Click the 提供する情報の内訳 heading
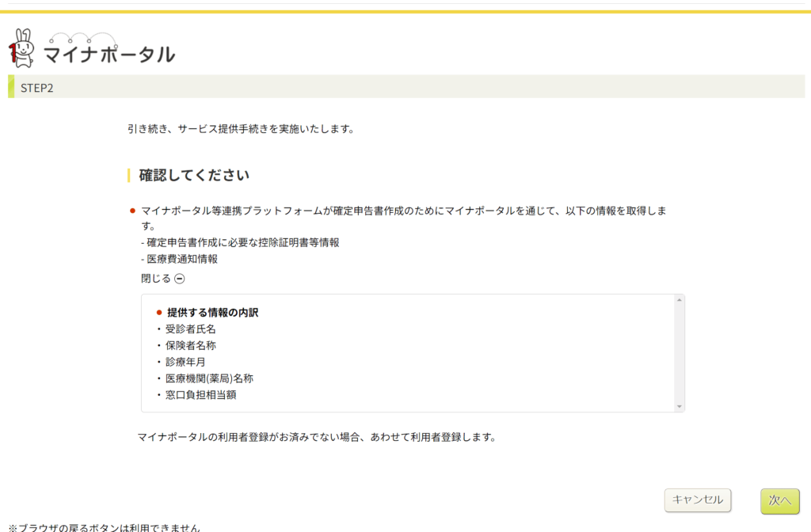The image size is (811, 532). click(212, 312)
